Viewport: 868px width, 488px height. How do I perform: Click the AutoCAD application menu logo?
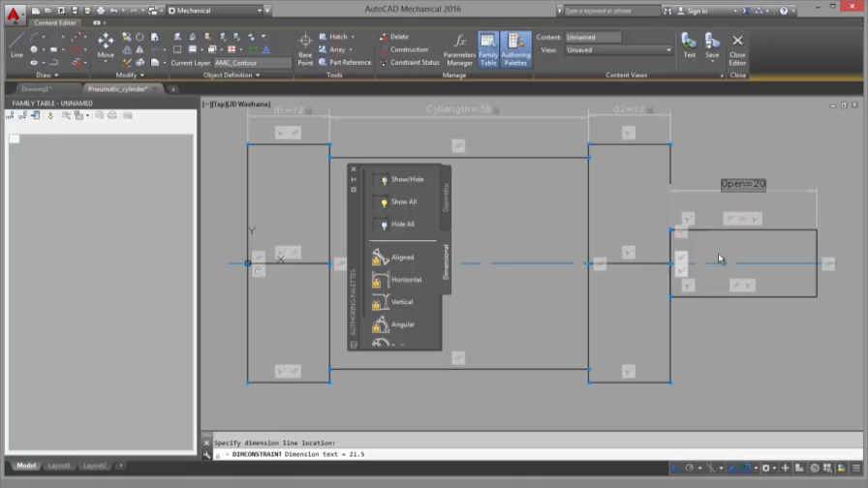(13, 14)
